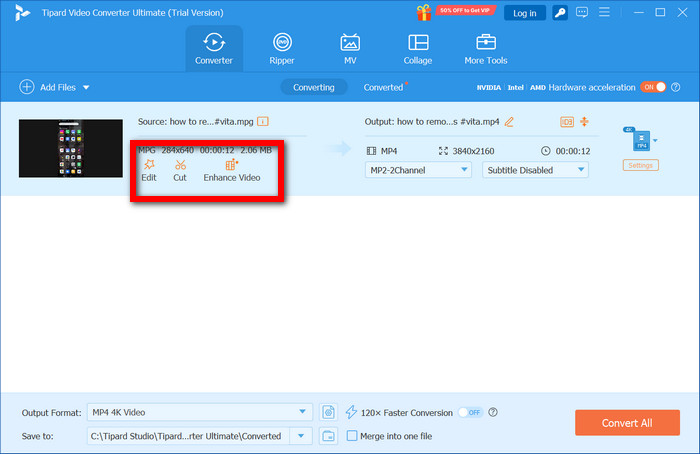The height and width of the screenshot is (454, 700).
Task: Expand Output Format MP4 4K Video dropdown
Action: pyautogui.click(x=200, y=412)
